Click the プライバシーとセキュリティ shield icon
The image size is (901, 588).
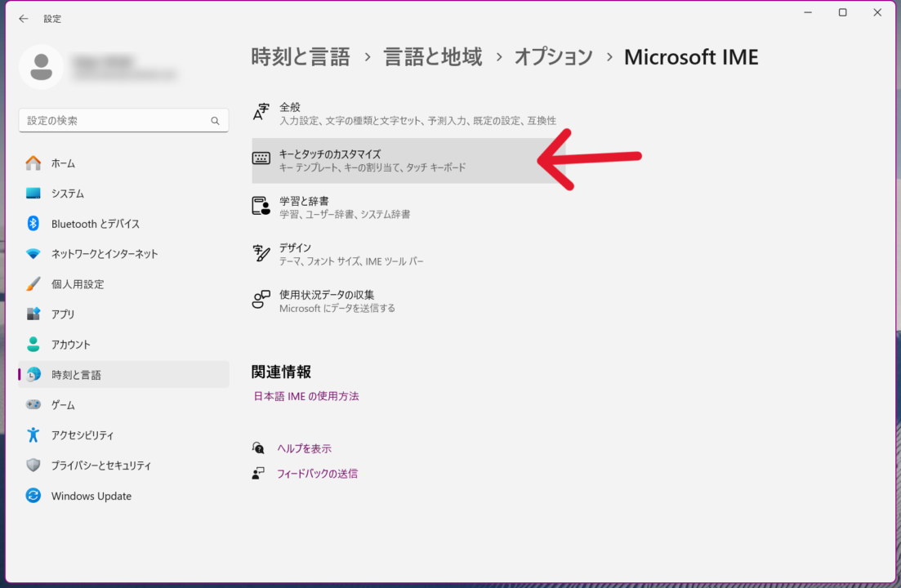point(33,465)
